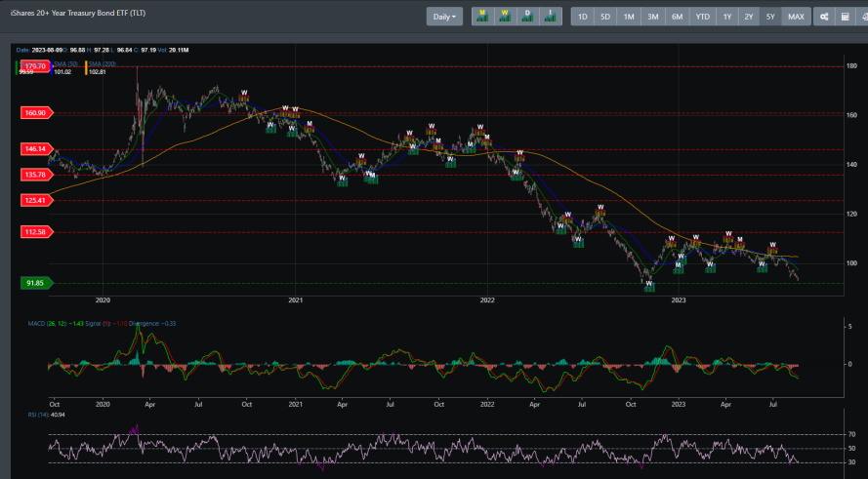Choose the YTD time range
868x479 pixels.
click(x=702, y=17)
